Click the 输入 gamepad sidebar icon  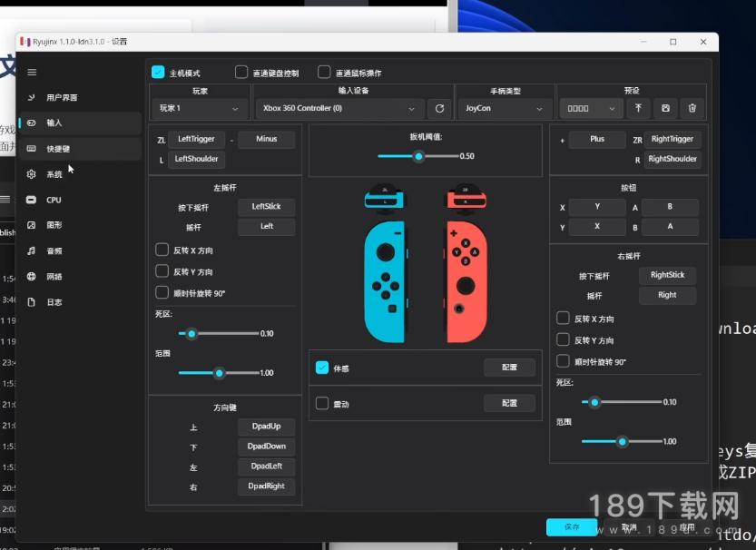tap(32, 123)
